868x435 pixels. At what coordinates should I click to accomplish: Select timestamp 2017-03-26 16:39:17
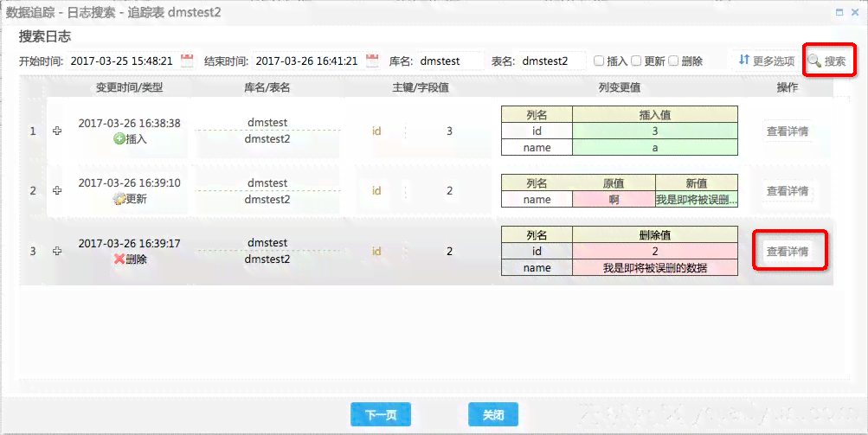[130, 243]
